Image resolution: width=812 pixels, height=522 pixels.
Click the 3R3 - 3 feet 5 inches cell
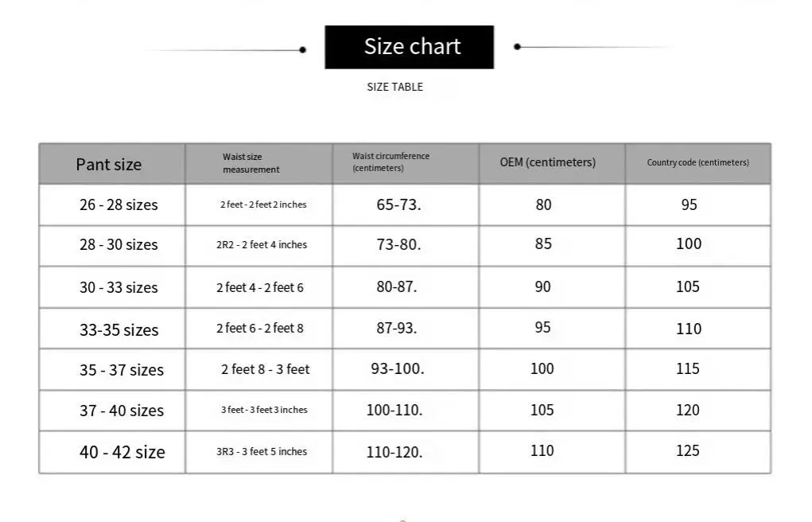click(261, 451)
